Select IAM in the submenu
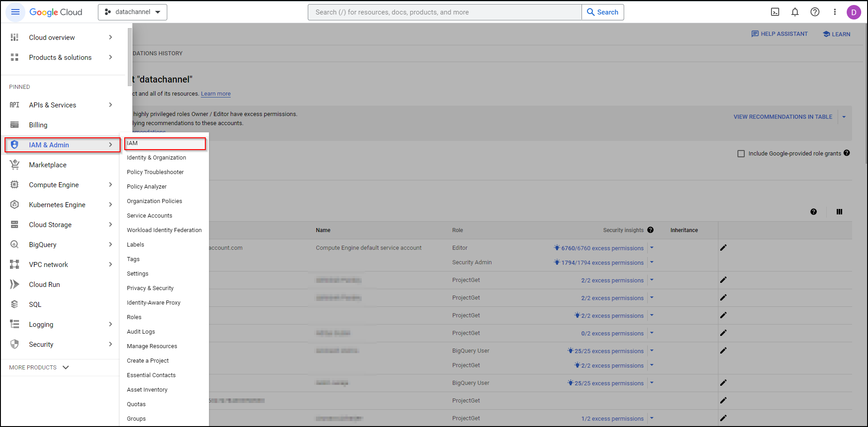This screenshot has width=868, height=427. coord(165,143)
